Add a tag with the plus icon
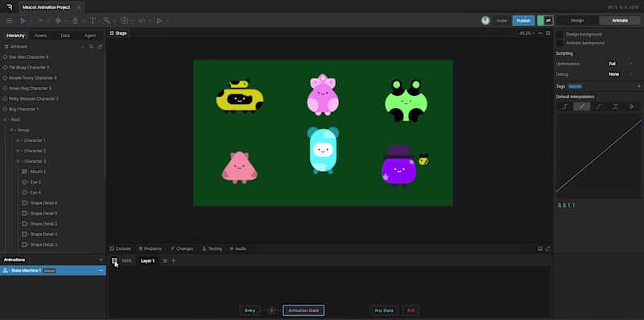Image resolution: width=644 pixels, height=320 pixels. [x=638, y=86]
